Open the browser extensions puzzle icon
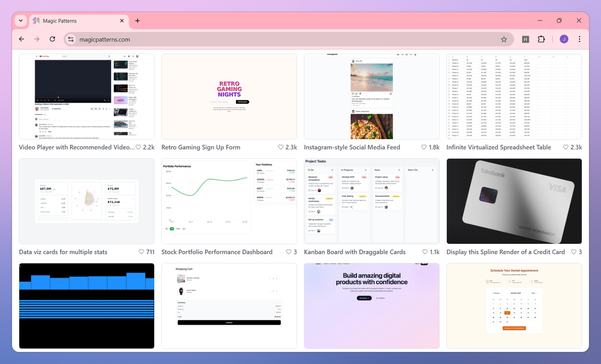The width and height of the screenshot is (601, 364). (x=541, y=39)
